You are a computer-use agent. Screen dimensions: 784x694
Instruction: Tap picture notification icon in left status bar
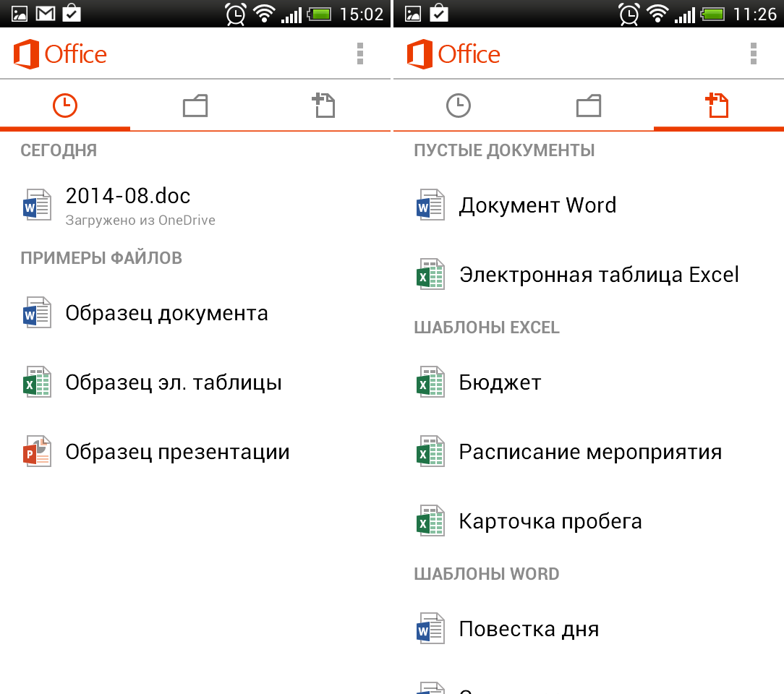20,14
